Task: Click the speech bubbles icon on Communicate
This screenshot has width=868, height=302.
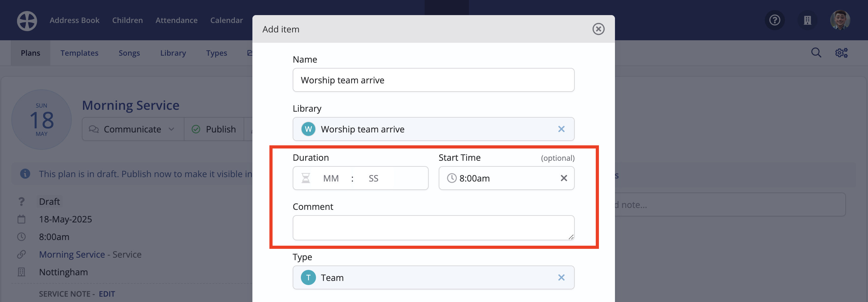Action: (94, 129)
